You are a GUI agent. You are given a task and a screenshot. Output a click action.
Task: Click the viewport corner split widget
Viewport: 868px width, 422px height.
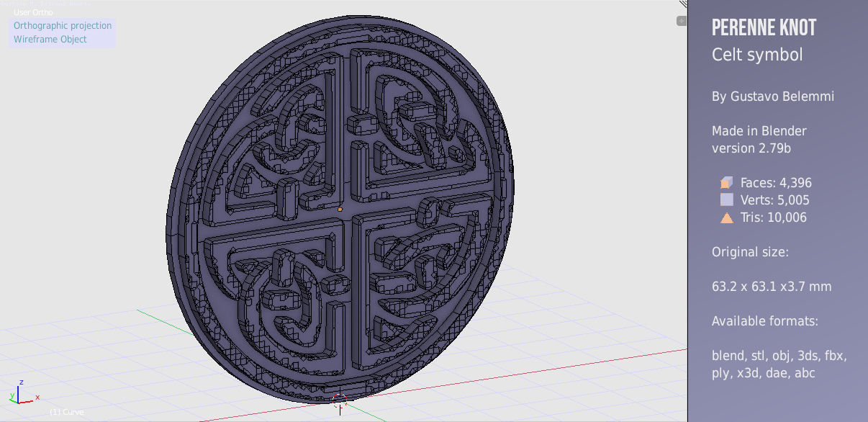683,4
